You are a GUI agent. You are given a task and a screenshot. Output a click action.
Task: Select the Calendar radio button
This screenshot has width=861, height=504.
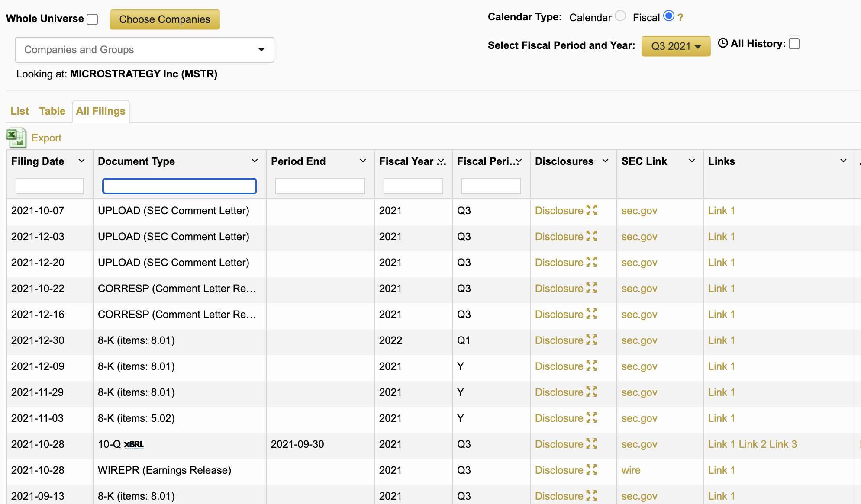click(x=620, y=16)
